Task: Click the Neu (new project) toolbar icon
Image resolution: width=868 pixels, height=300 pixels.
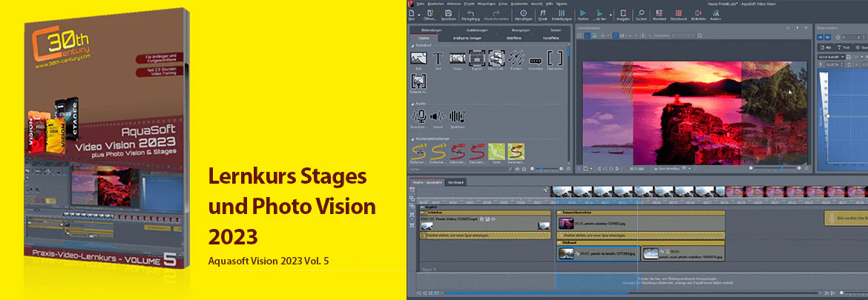Action: (x=412, y=13)
